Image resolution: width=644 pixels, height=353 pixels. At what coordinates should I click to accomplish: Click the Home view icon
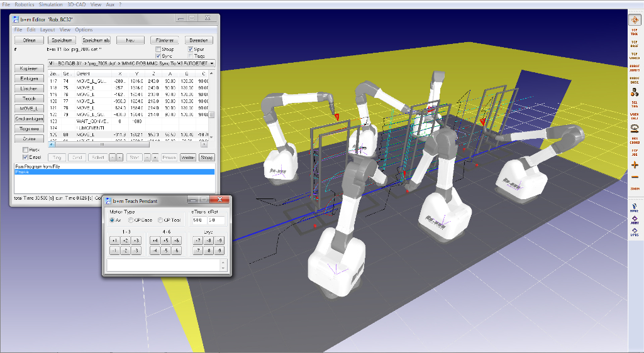(x=634, y=209)
